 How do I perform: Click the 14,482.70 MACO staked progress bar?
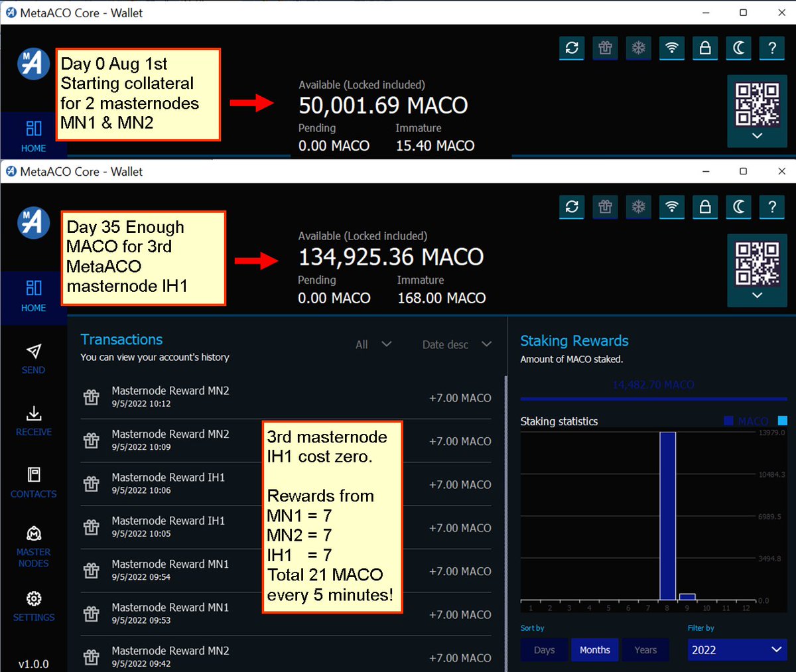[653, 399]
